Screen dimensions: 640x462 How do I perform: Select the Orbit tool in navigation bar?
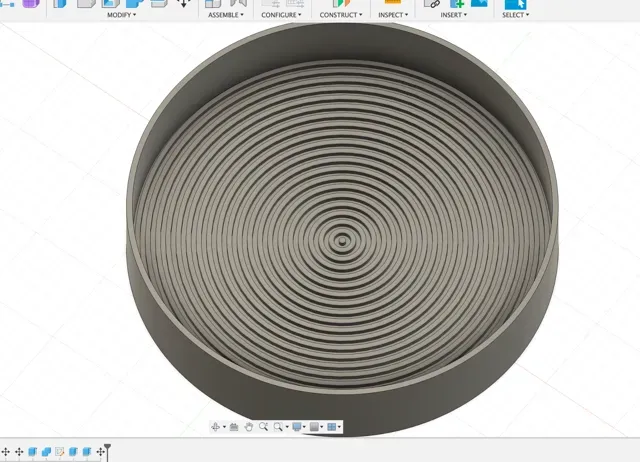point(216,426)
